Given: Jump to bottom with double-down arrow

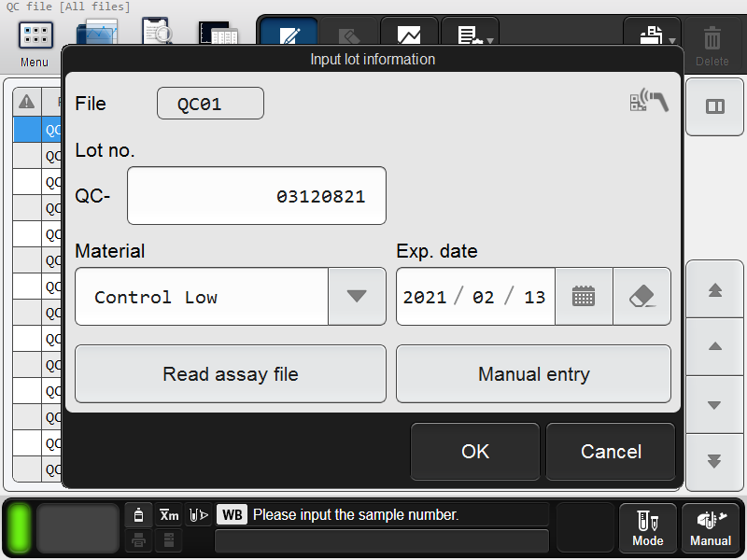Looking at the screenshot, I should (714, 461).
